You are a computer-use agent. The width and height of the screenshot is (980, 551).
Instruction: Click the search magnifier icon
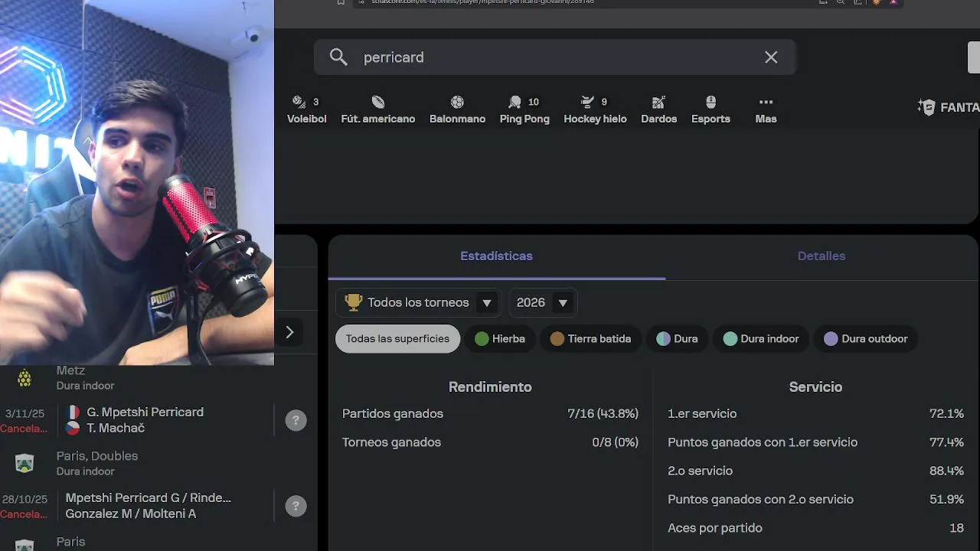click(x=338, y=57)
